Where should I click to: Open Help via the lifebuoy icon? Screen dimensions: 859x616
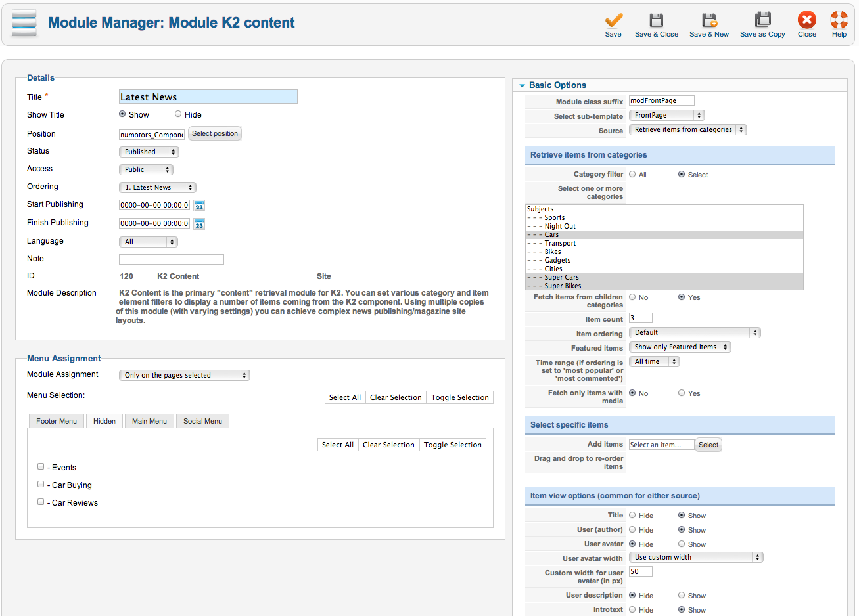839,20
